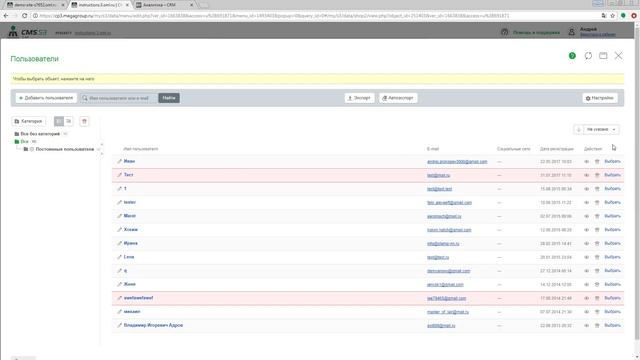Click the red delete button near Категории
Viewport: 640px width, 360px height.
coord(84,121)
